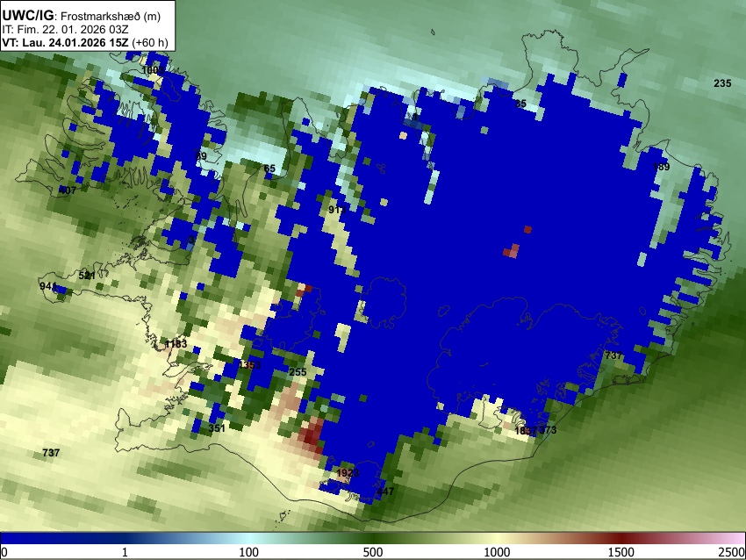Click the map value 235 over the sea
The image size is (746, 560).
[722, 83]
